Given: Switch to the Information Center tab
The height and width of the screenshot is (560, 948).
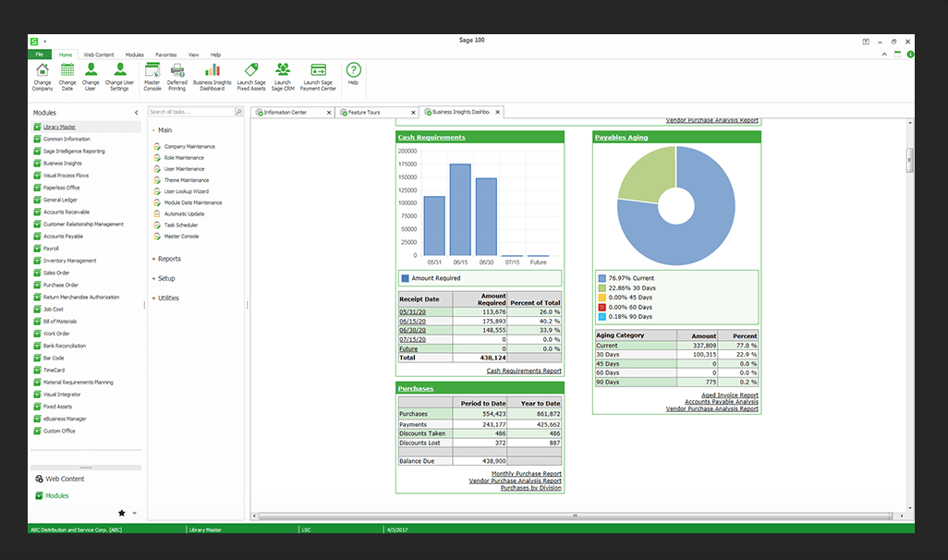Looking at the screenshot, I should (x=286, y=113).
